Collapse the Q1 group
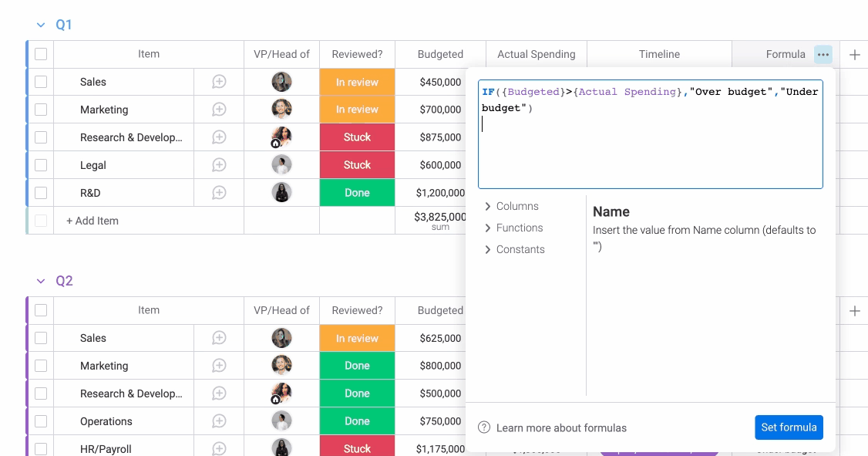The height and width of the screenshot is (456, 868). pos(40,25)
